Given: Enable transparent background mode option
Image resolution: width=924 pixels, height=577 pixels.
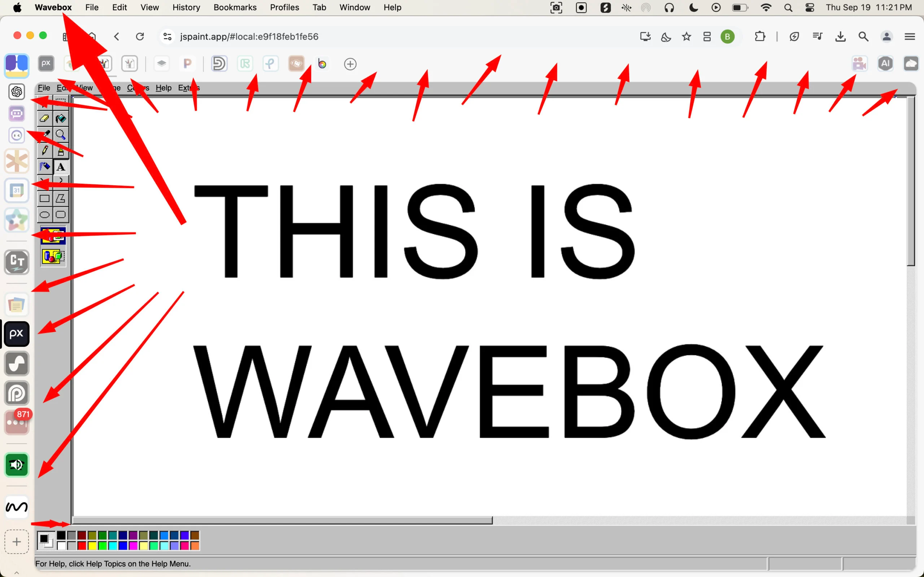Looking at the screenshot, I should tap(53, 256).
